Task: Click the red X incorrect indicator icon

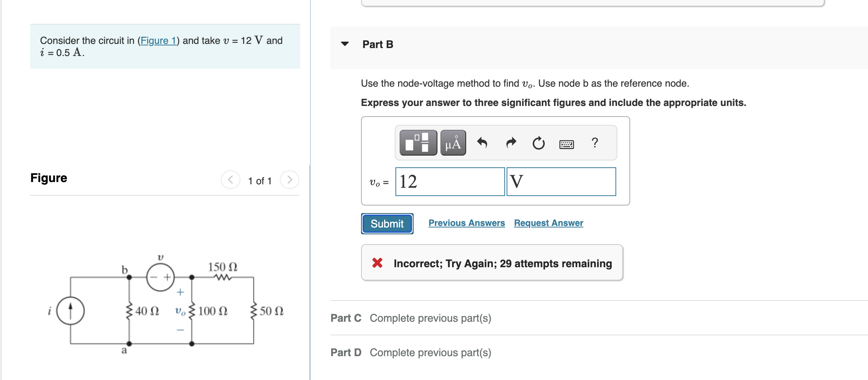Action: point(377,263)
